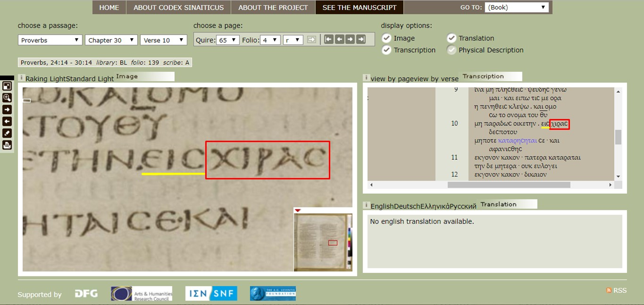
Task: Select view by page
Action: click(x=393, y=79)
